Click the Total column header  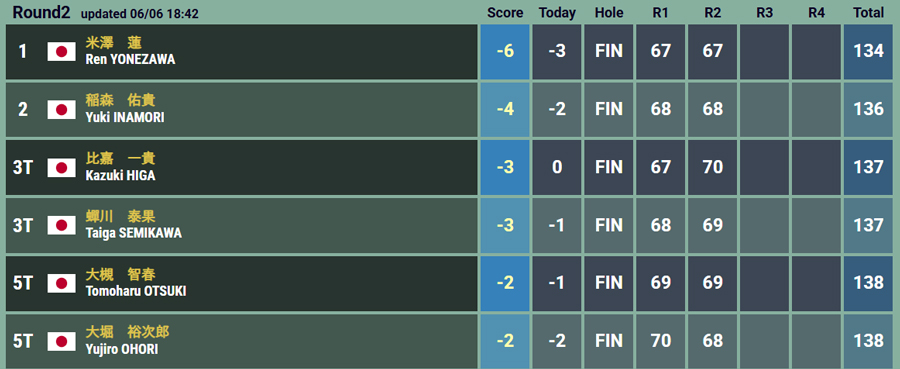click(x=868, y=13)
